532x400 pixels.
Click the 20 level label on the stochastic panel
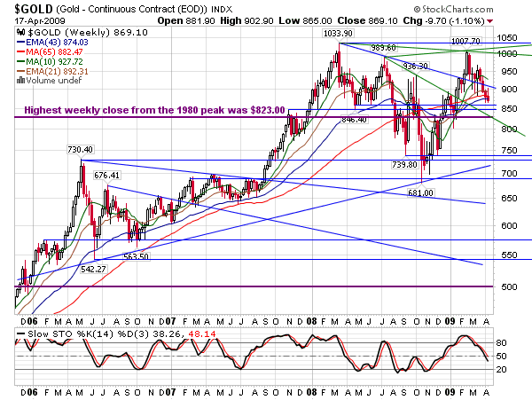[x=501, y=370]
